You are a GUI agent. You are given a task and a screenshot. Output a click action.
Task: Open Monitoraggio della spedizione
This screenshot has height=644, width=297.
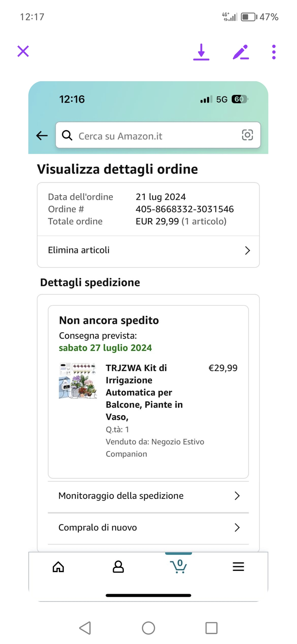pyautogui.click(x=121, y=496)
